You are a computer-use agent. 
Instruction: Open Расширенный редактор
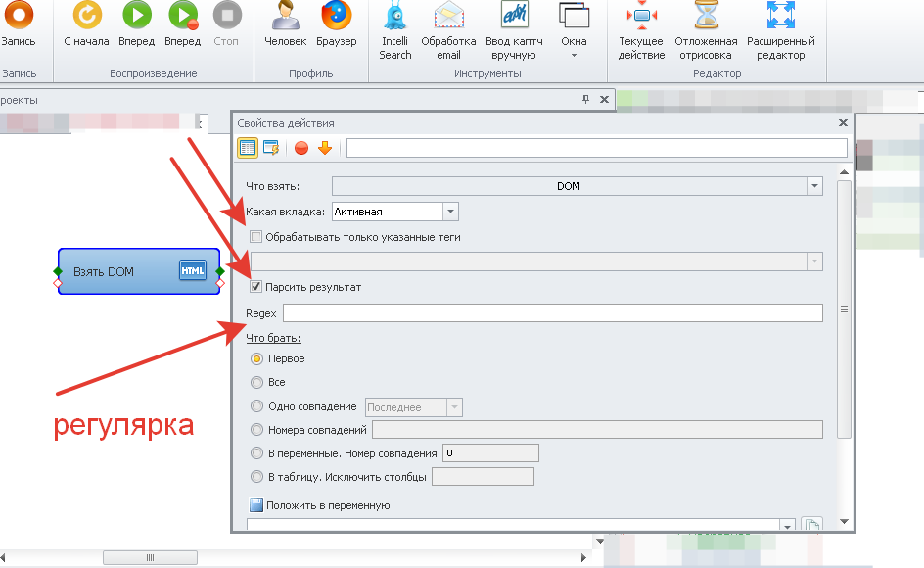tap(781, 30)
